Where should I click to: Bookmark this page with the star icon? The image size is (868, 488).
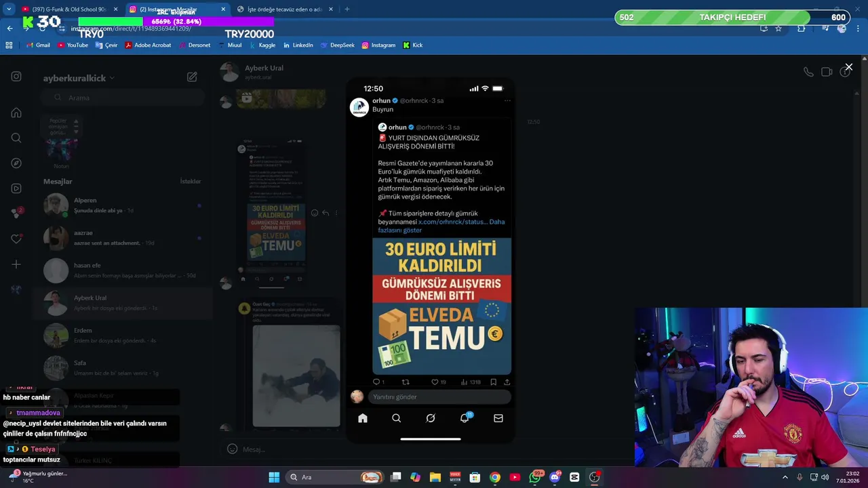click(778, 28)
